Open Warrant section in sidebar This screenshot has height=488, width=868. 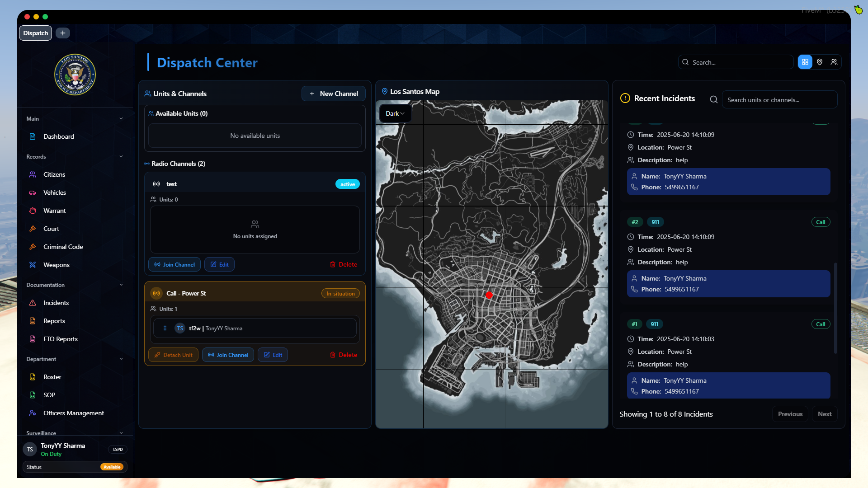[x=54, y=211]
